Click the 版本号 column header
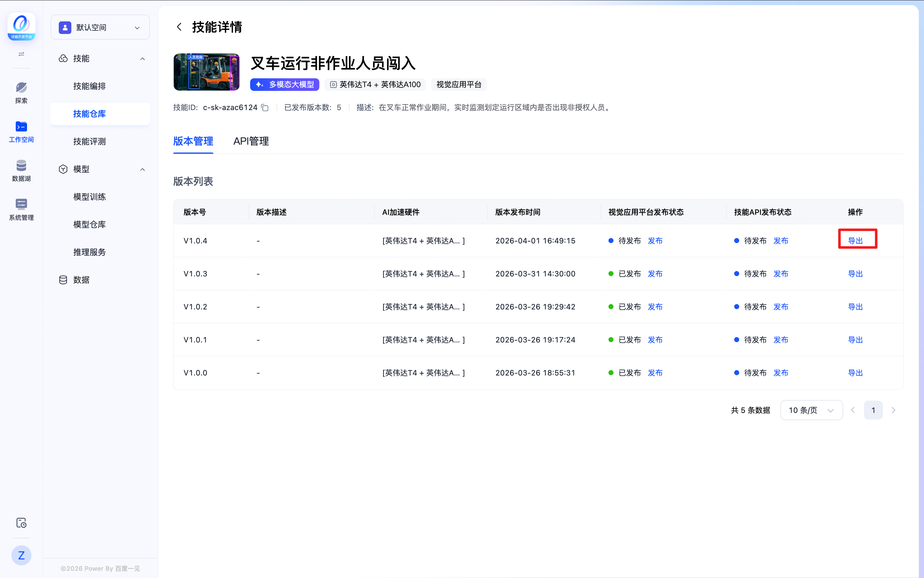The image size is (924, 578). (195, 212)
